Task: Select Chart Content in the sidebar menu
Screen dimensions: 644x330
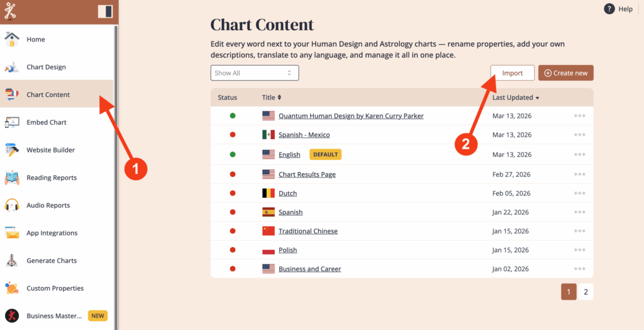Action: tap(48, 94)
